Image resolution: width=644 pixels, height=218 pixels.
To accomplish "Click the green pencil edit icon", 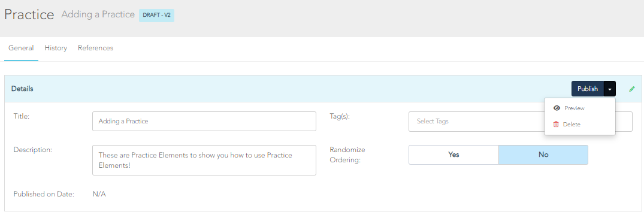I will point(631,89).
